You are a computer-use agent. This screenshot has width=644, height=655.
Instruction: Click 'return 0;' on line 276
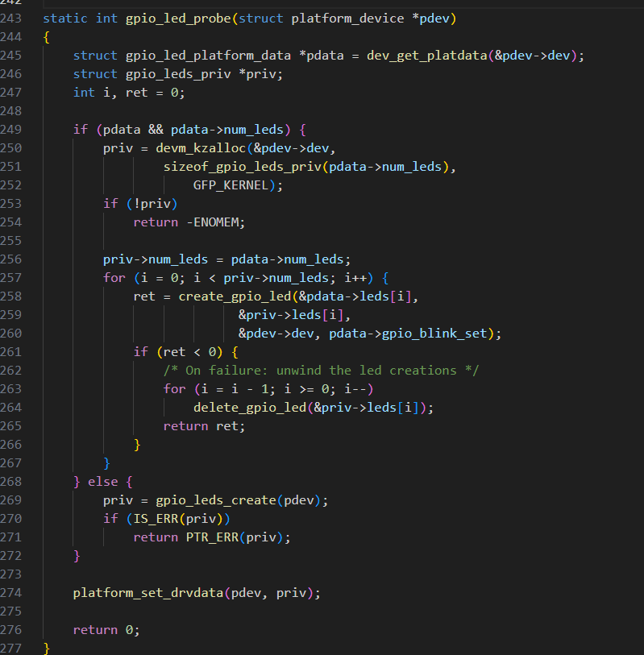point(106,630)
